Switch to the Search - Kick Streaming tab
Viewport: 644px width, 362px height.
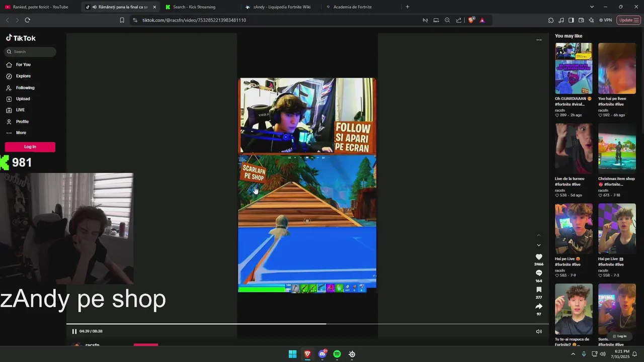[x=199, y=7]
